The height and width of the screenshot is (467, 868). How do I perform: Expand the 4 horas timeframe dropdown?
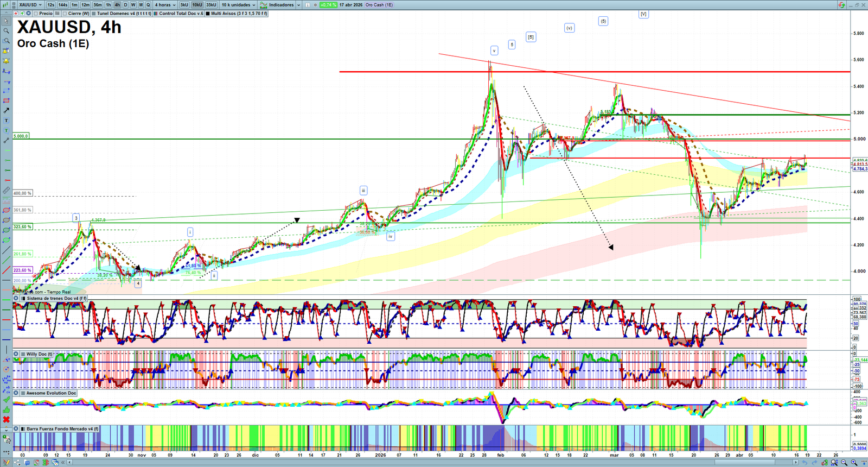click(x=165, y=5)
